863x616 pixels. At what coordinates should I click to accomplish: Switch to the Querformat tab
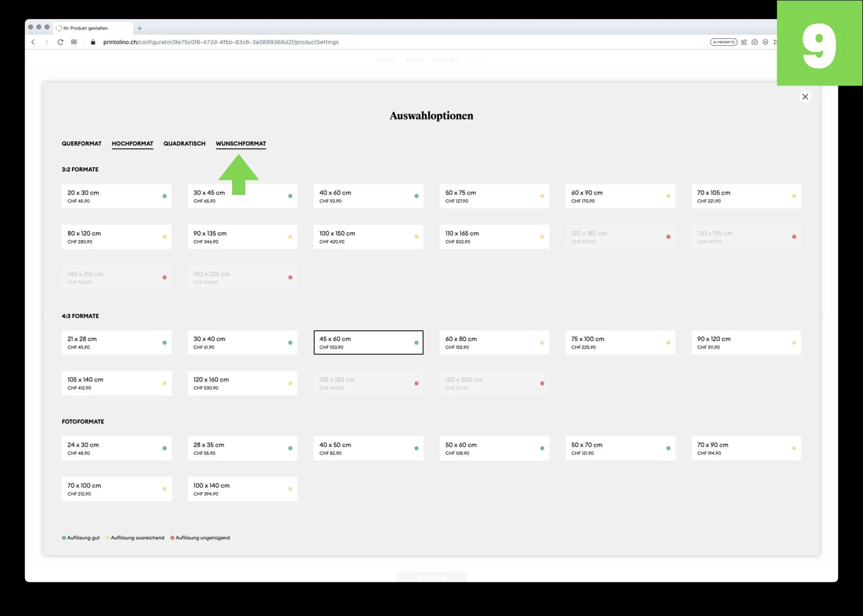[81, 143]
